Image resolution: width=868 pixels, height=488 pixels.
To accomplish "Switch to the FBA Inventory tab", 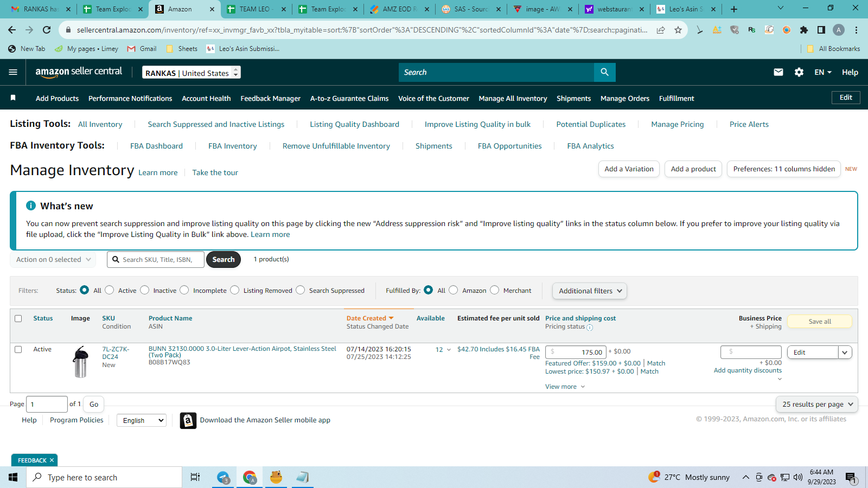I will coord(233,146).
